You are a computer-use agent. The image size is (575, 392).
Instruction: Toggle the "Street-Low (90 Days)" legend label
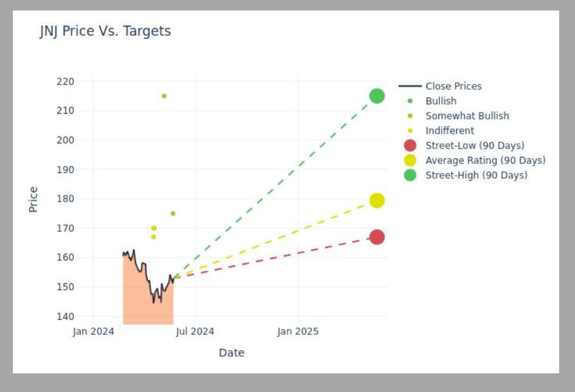coord(475,146)
